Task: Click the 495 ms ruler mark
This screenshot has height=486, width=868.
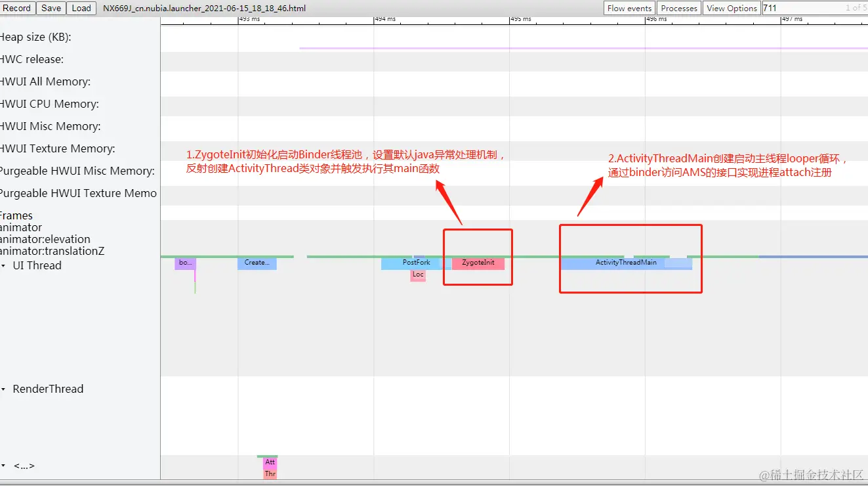Action: (521, 19)
